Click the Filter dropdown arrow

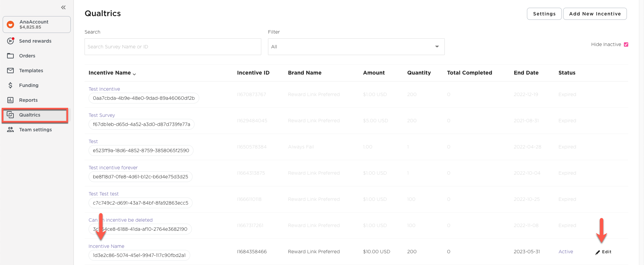click(x=437, y=47)
